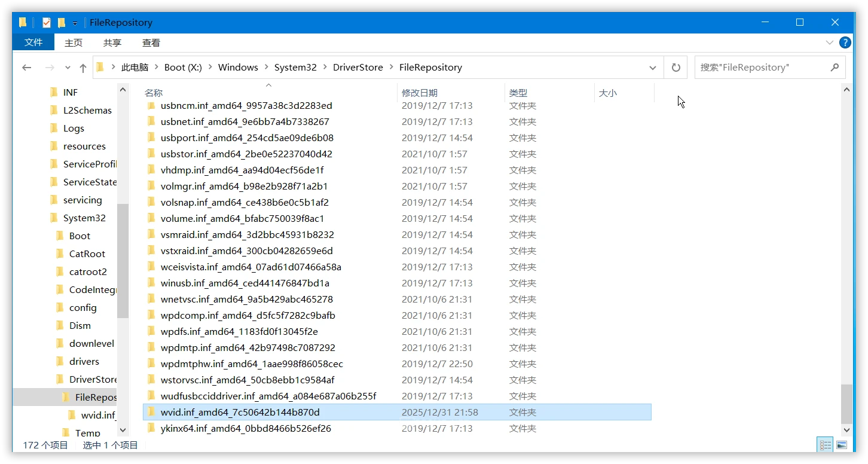Viewport: 868px width, 464px height.
Task: Click the New Folder icon in quick access toolbar
Action: click(x=62, y=22)
